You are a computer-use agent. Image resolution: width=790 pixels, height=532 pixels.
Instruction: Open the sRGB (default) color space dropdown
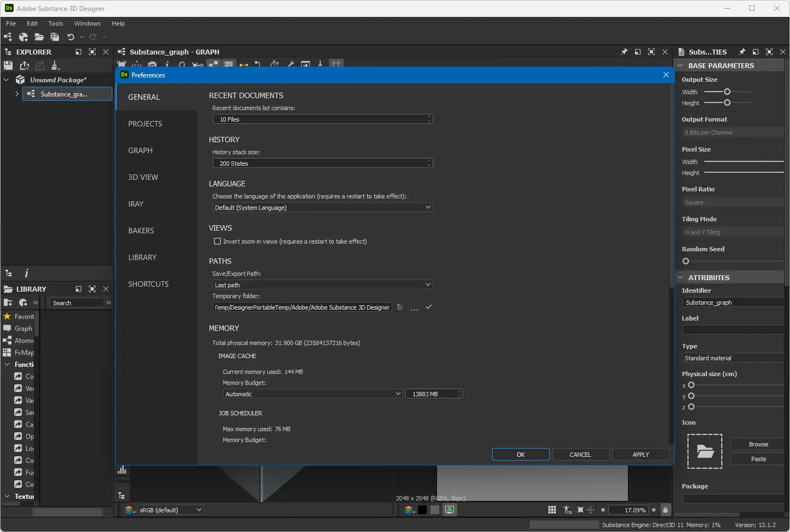coord(170,510)
